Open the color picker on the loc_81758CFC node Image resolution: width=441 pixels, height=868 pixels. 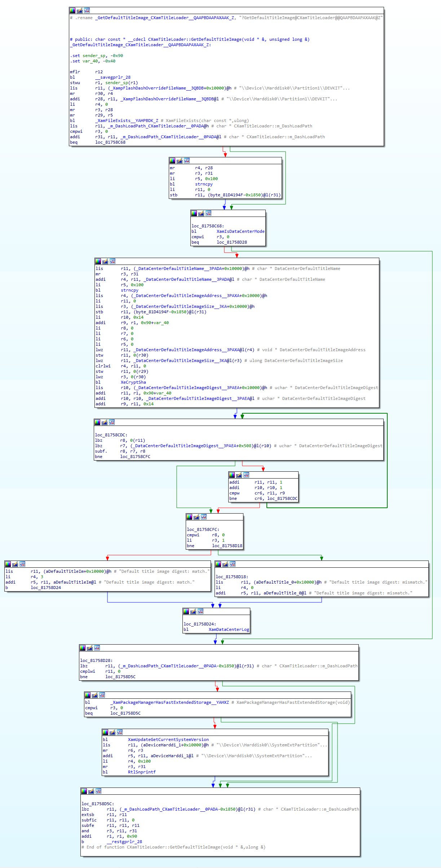coord(189,517)
